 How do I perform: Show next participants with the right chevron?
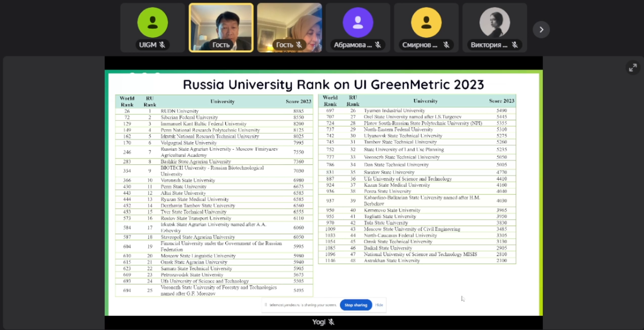click(541, 30)
